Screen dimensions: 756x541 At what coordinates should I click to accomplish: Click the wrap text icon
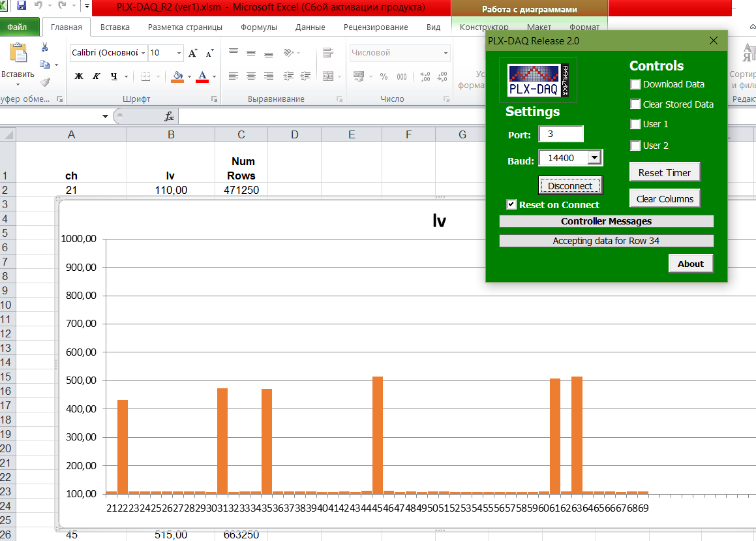pyautogui.click(x=328, y=53)
